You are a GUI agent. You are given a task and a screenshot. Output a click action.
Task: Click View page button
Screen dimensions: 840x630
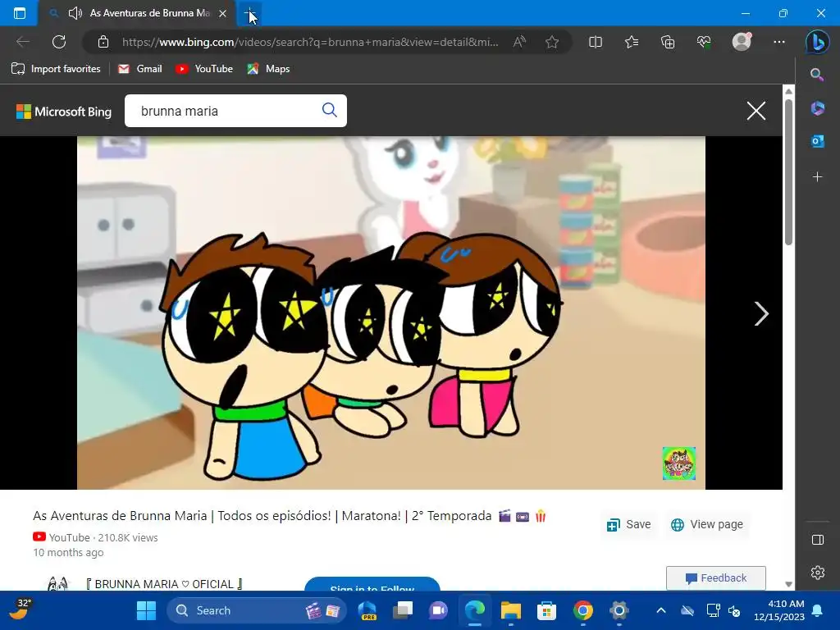pyautogui.click(x=706, y=524)
